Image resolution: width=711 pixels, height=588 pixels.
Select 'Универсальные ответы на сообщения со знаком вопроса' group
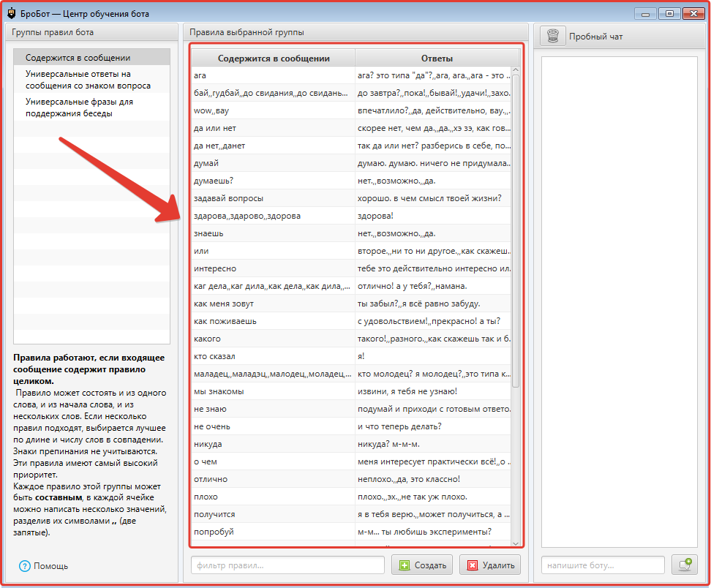coord(88,80)
